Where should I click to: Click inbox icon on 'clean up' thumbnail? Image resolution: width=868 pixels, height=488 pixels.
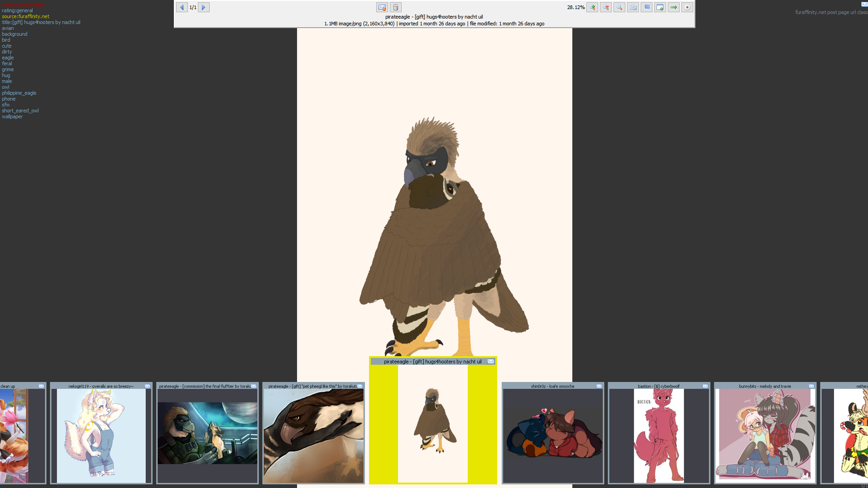point(42,386)
